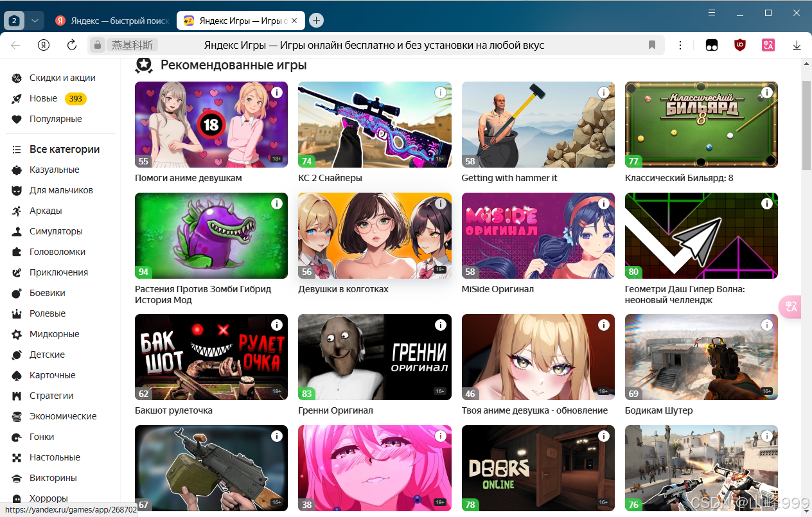Viewport: 812px width, 517px height.
Task: Reload the page in the browser toolbar
Action: click(x=72, y=45)
